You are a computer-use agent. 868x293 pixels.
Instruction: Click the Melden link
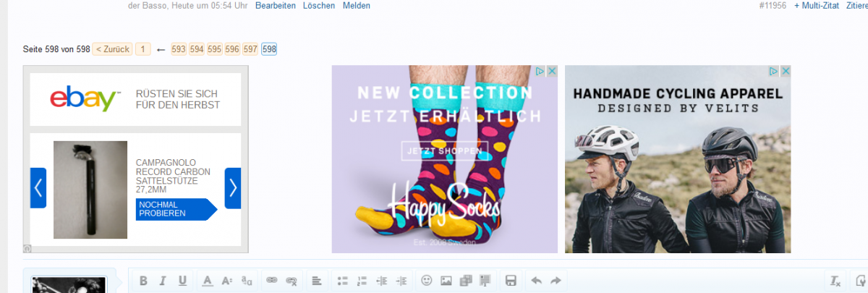(357, 6)
